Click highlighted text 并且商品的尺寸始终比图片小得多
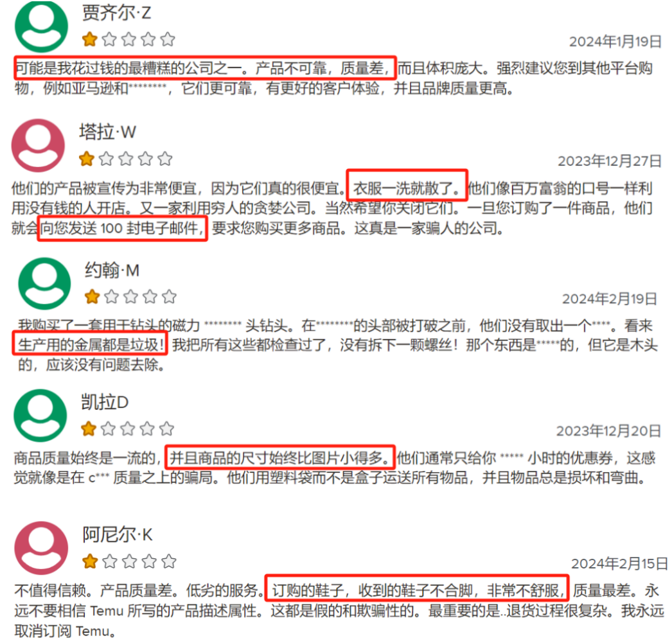This screenshot has width=672, height=643. [x=280, y=458]
